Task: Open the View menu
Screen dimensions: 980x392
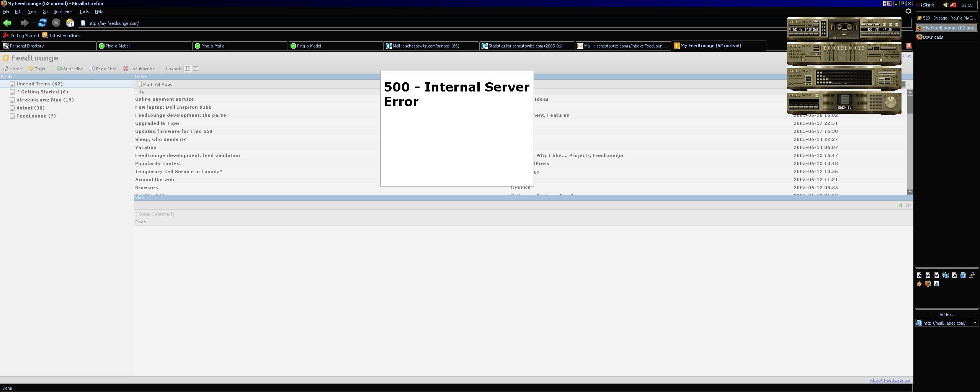Action: pos(32,11)
